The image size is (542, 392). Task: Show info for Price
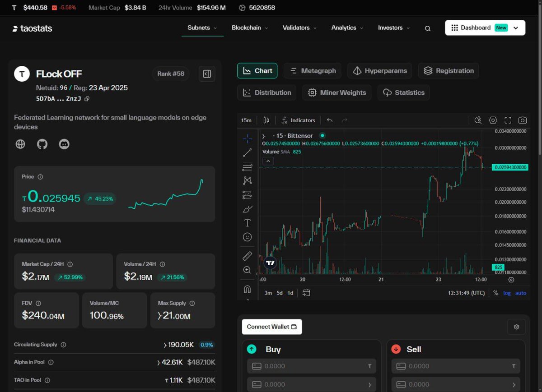[40, 177]
